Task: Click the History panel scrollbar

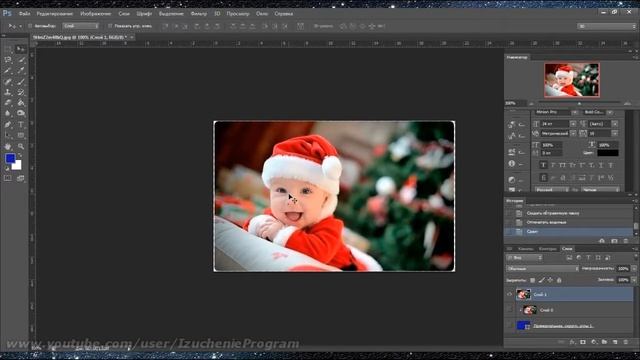Action: coord(636,226)
